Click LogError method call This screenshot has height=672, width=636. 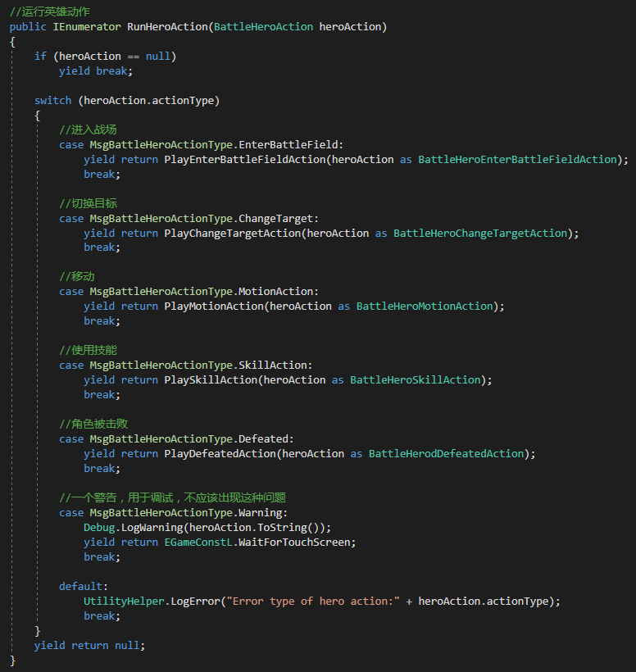[x=195, y=601]
